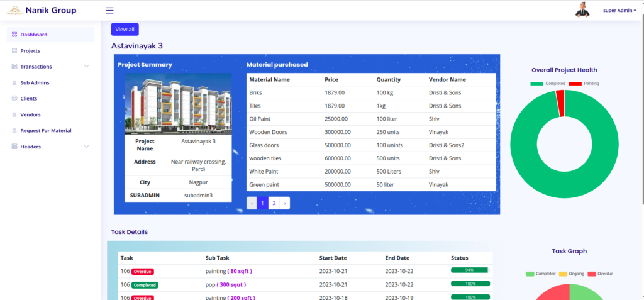Expand the Headers chevron

tap(86, 147)
